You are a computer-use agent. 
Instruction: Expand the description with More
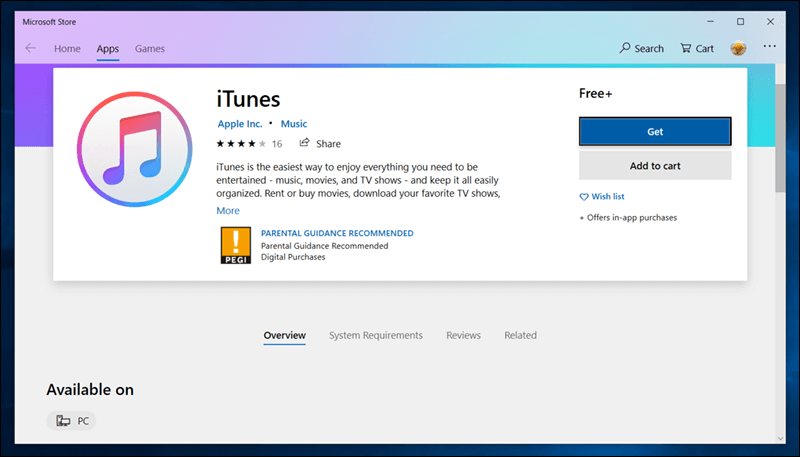coord(228,211)
